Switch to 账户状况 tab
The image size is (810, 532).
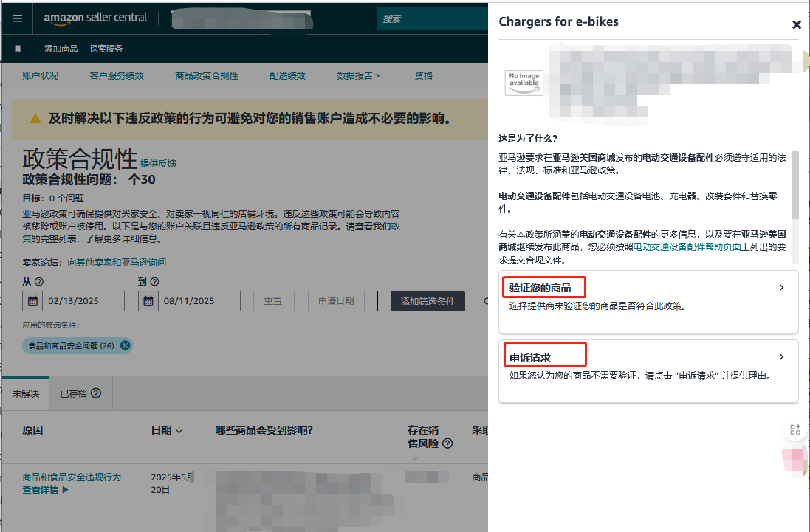tap(41, 76)
